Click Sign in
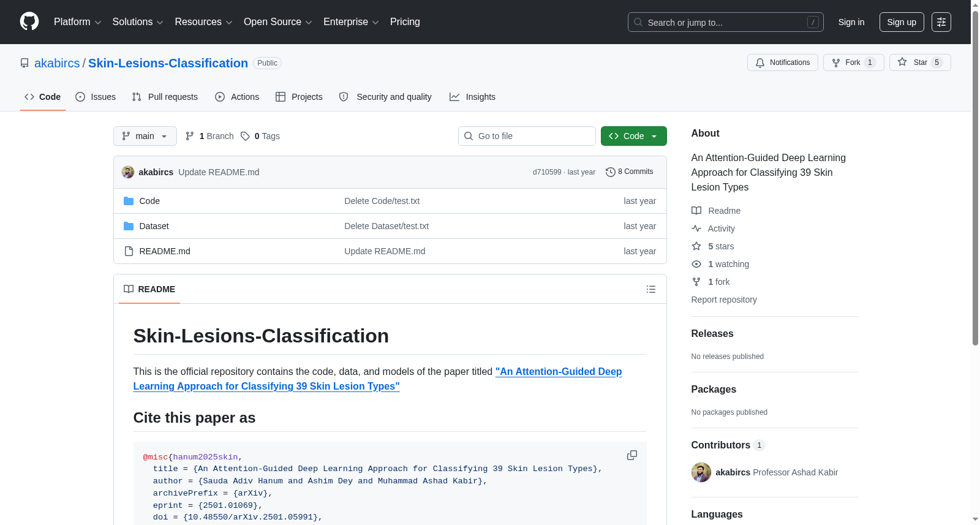The image size is (980, 525). [x=851, y=22]
